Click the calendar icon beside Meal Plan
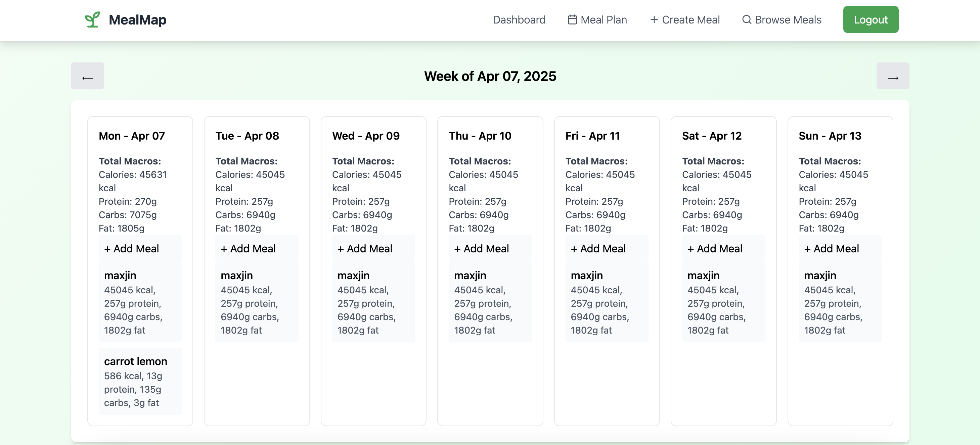The height and width of the screenshot is (445, 980). (572, 19)
